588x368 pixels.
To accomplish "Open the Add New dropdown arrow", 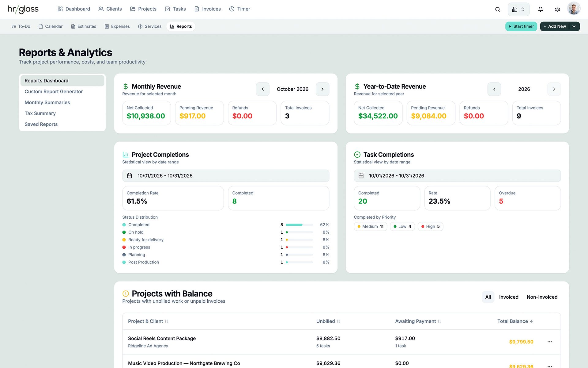I will [574, 26].
